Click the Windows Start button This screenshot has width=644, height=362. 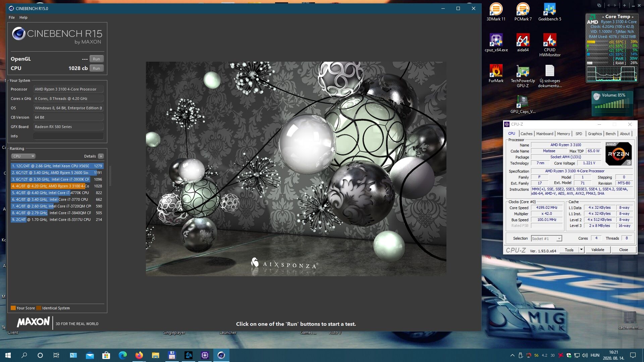coord(8,355)
